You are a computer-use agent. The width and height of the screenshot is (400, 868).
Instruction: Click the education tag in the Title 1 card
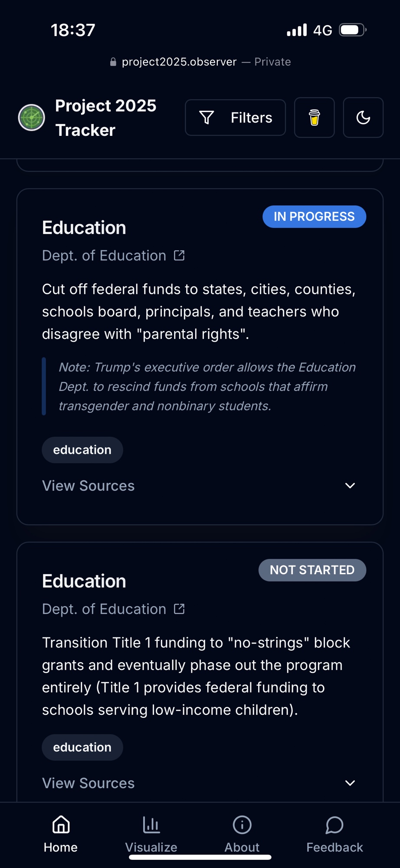[82, 747]
